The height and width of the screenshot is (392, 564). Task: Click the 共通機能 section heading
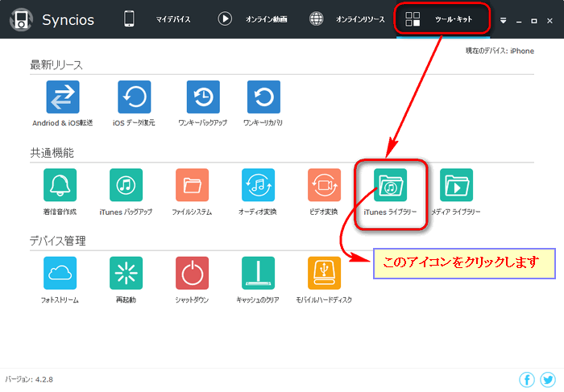point(52,153)
